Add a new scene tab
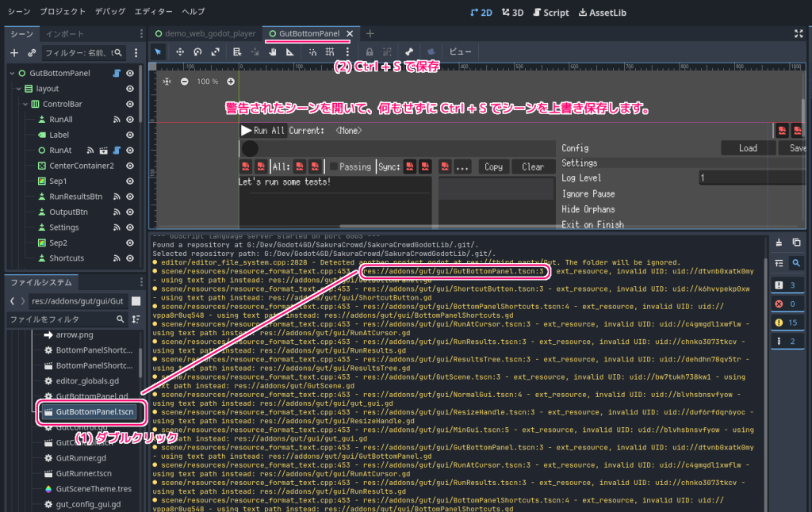 [x=370, y=33]
